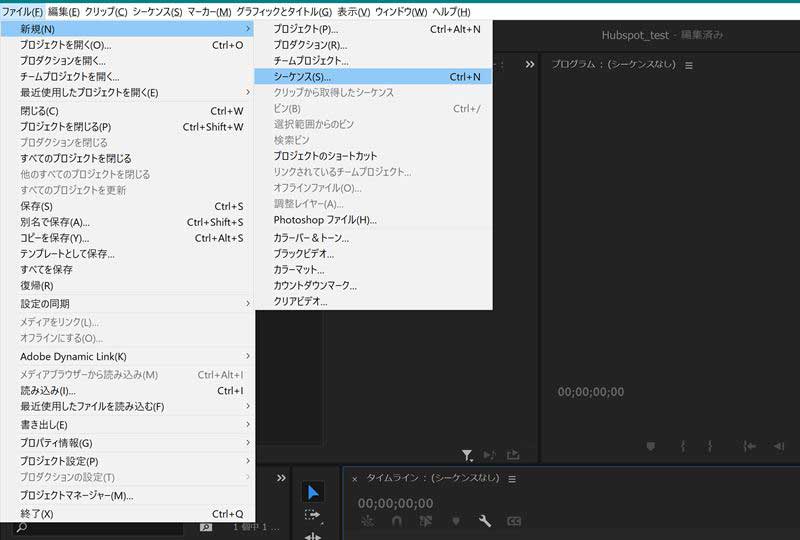Expand 最近使用したプロジェクトを開く(E) submenu
Image resolution: width=800 pixels, height=540 pixels.
click(127, 92)
